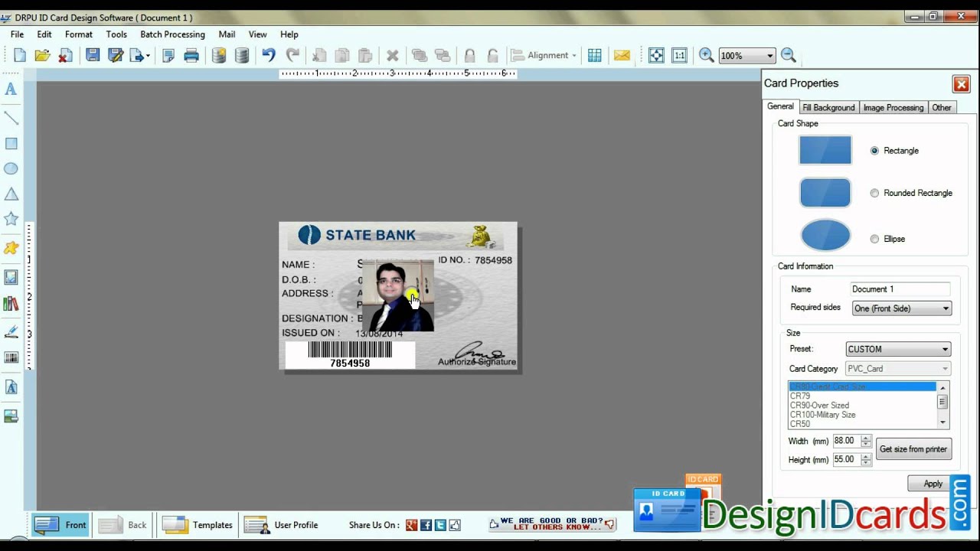Viewport: 980px width, 551px height.
Task: Select the Ellipse shape tool
Action: coord(11,168)
